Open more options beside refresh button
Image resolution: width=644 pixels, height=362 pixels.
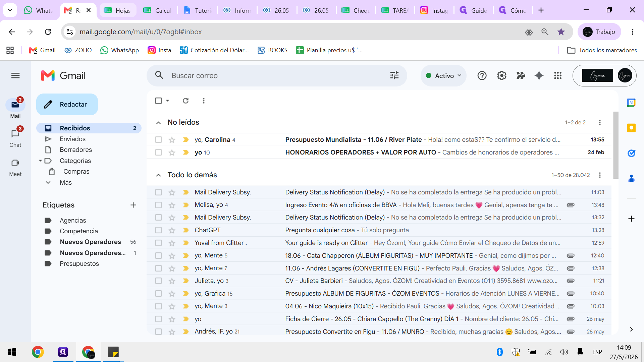click(x=204, y=101)
